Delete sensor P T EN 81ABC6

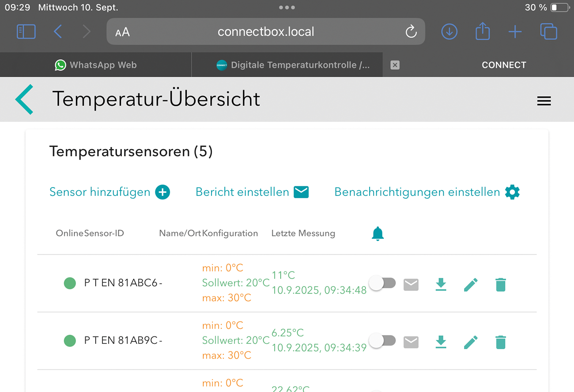coord(500,285)
